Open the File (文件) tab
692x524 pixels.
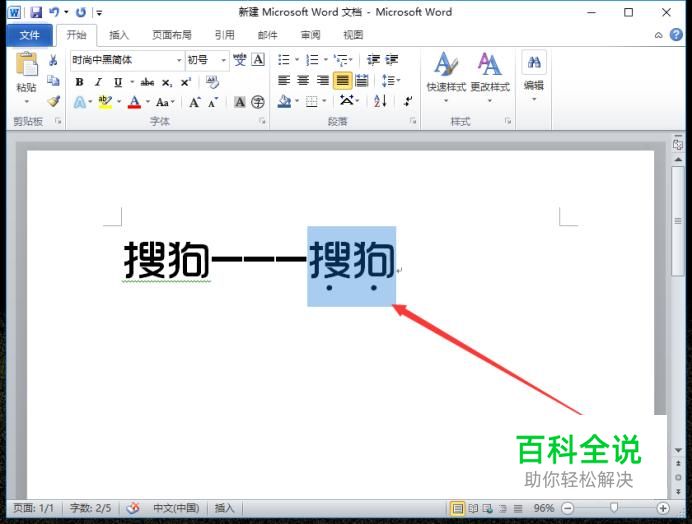click(30, 35)
